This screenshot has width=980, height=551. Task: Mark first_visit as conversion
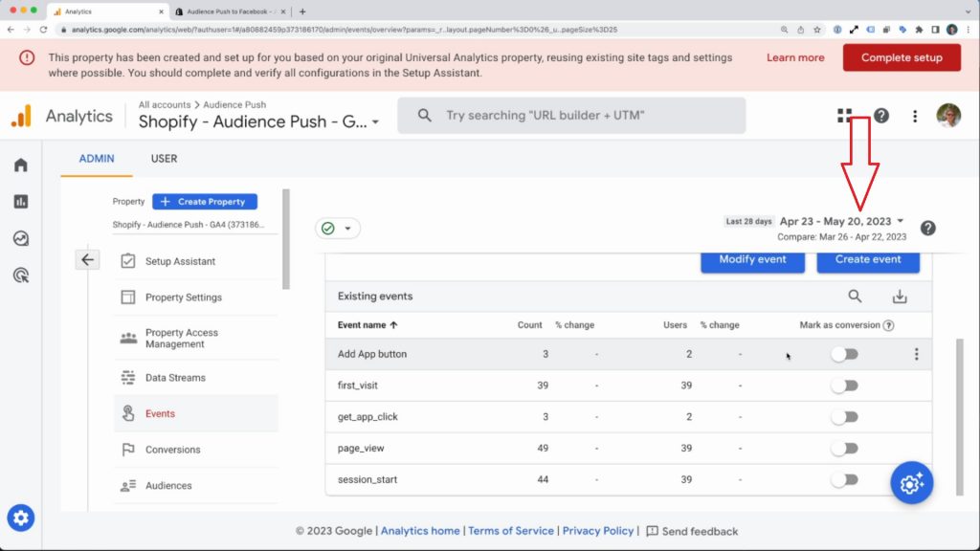coord(844,386)
